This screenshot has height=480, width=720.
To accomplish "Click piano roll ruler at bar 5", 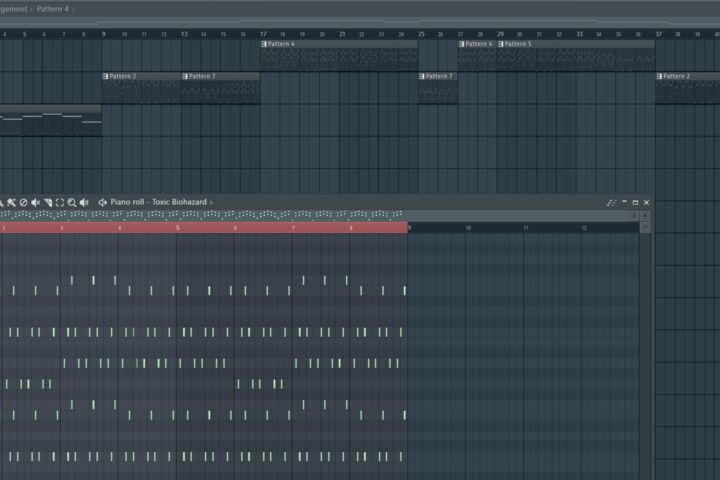I will 177,228.
